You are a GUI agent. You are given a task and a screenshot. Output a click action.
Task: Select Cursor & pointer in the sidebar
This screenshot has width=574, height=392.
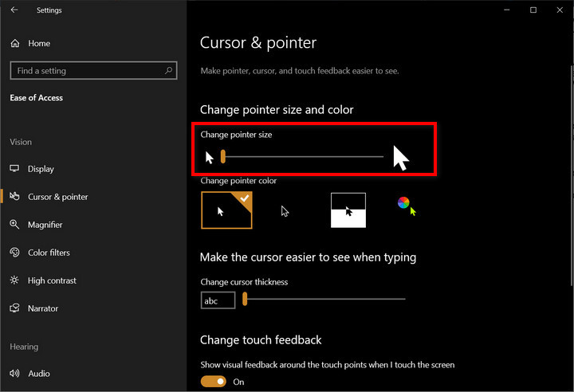[57, 197]
